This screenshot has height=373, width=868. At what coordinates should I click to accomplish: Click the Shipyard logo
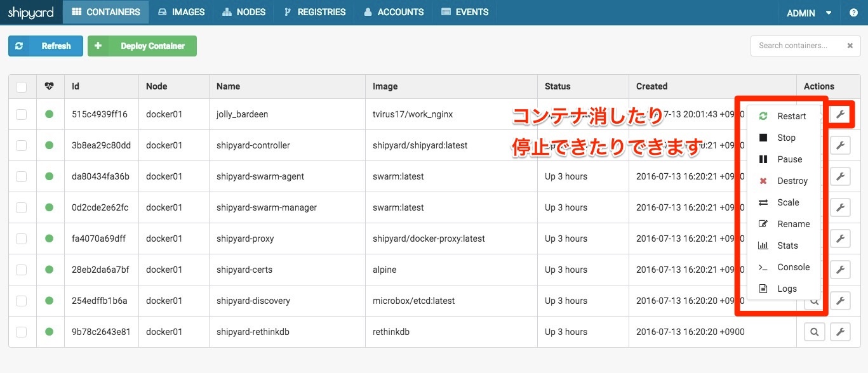point(30,13)
